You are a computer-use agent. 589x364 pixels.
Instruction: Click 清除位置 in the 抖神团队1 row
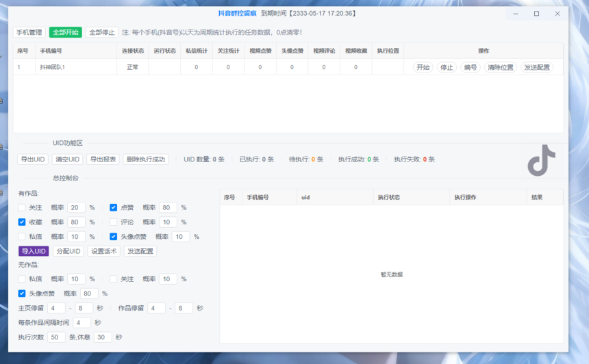point(501,67)
